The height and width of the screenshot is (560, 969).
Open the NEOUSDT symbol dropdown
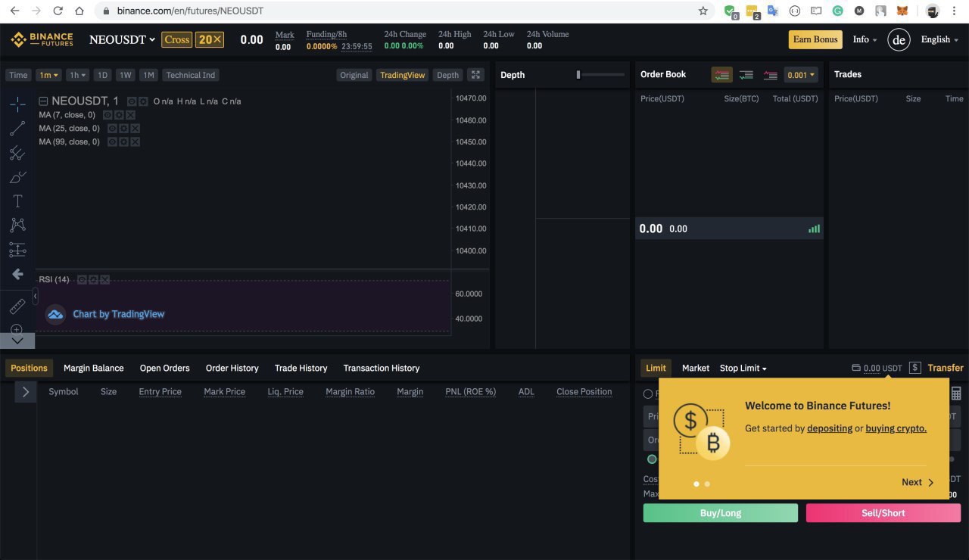pos(123,39)
